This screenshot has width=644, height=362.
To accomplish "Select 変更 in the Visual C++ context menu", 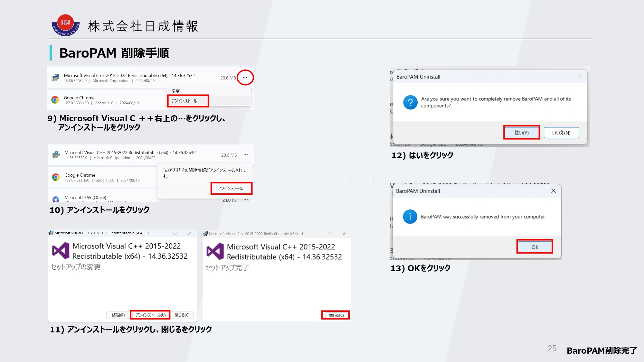I will (x=176, y=91).
